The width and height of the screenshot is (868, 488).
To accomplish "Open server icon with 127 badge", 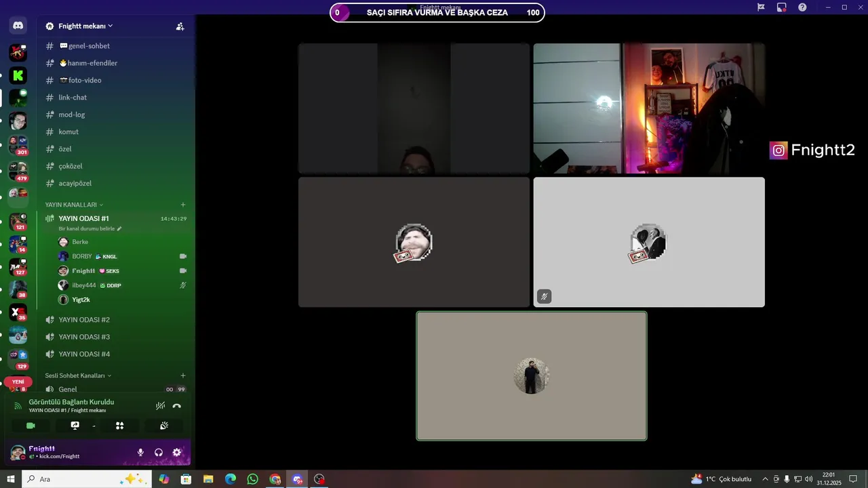I will tap(18, 267).
